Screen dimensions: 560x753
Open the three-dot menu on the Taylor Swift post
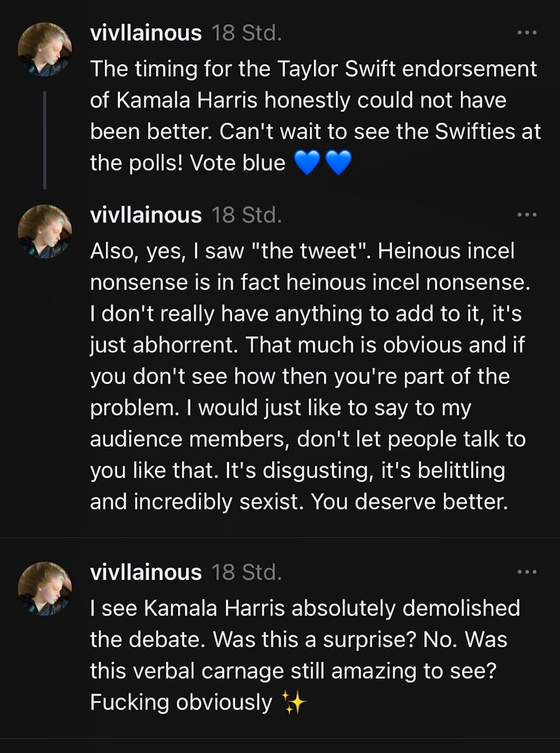(x=526, y=33)
